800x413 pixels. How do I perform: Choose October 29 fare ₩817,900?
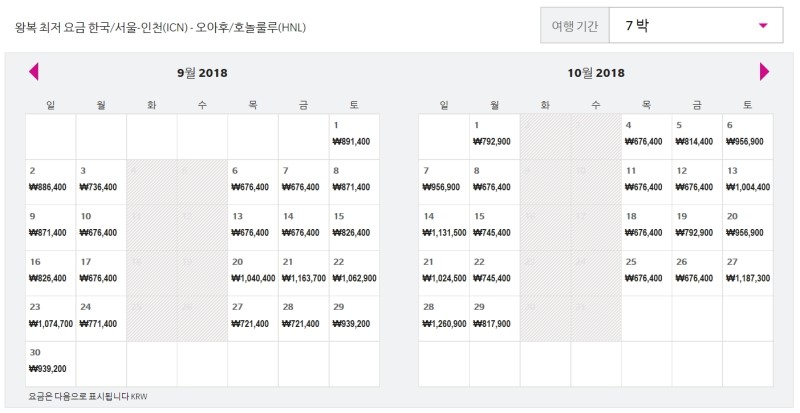point(494,318)
